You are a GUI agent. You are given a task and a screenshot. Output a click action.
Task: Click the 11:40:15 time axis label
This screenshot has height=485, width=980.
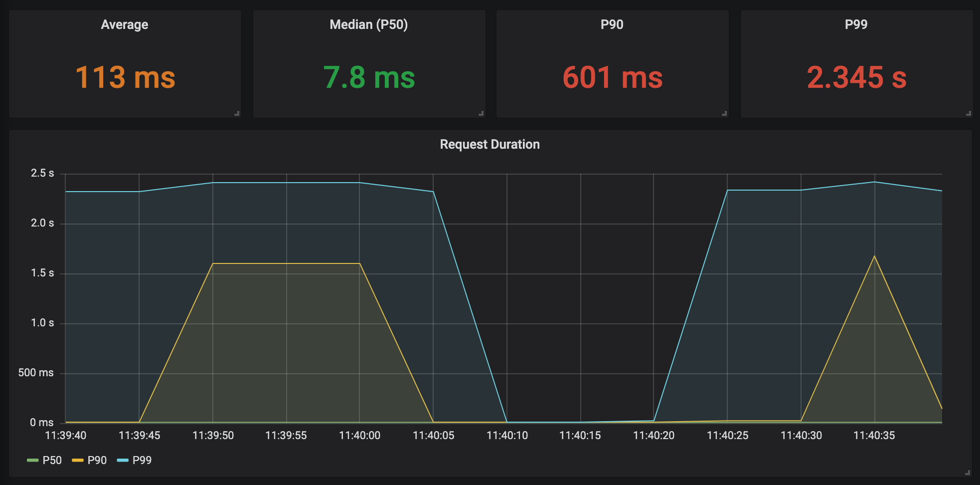(580, 436)
